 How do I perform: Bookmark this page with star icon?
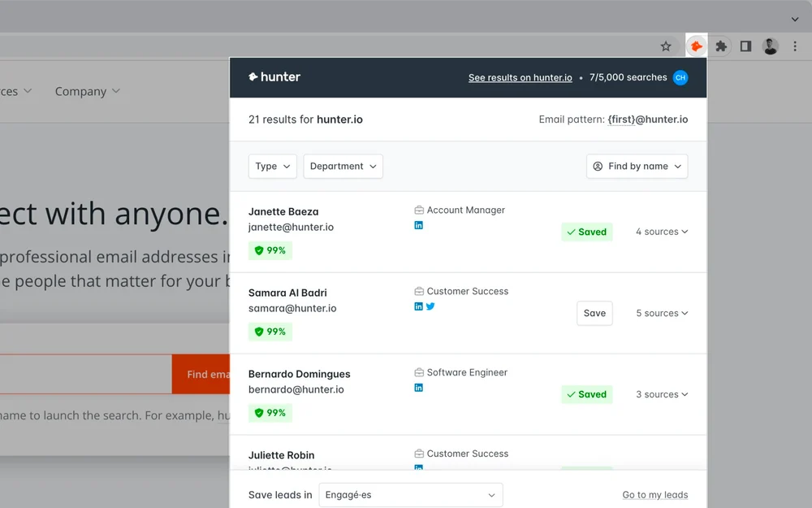click(x=666, y=46)
